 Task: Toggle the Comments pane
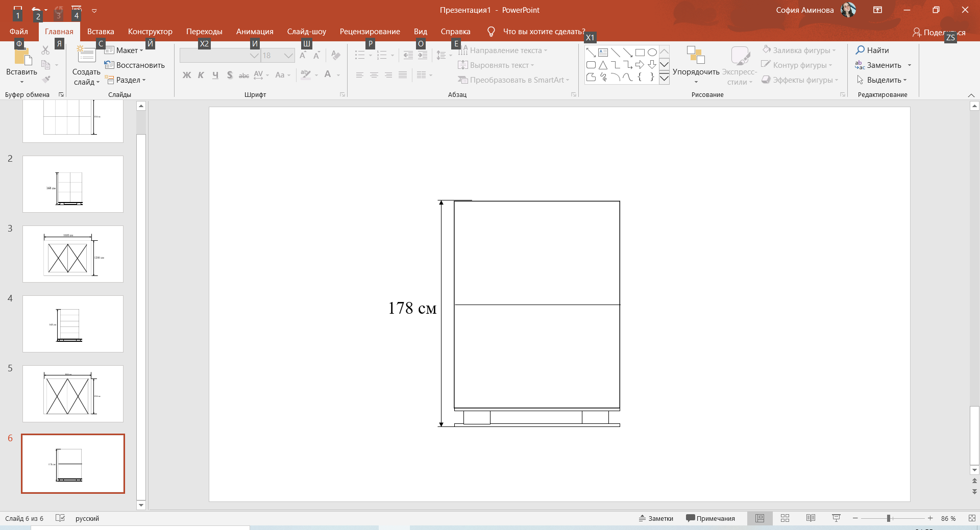[710, 518]
